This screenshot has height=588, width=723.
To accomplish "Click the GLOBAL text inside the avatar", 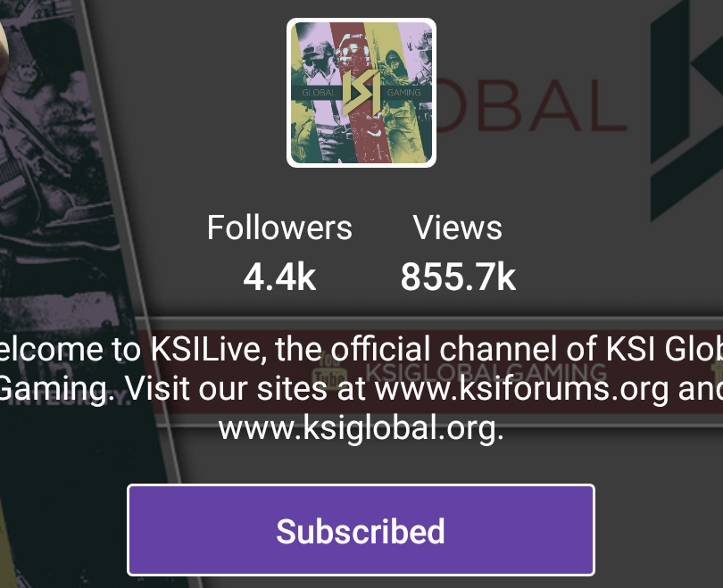I will pos(318,93).
